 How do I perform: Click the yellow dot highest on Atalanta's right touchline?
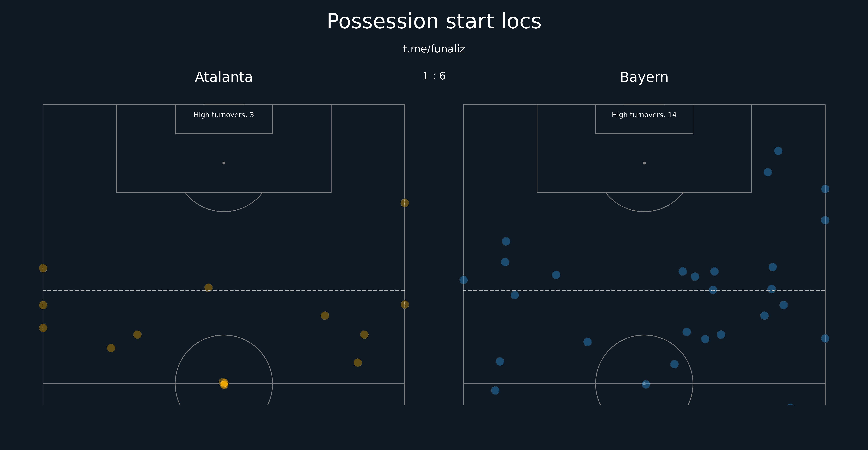click(405, 203)
